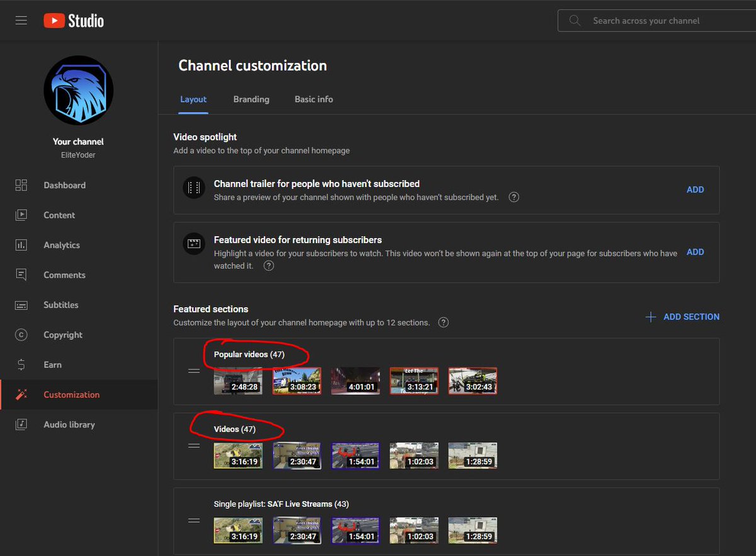Image resolution: width=756 pixels, height=556 pixels.
Task: Click the 'Channel customization' page heading
Action: pos(253,65)
